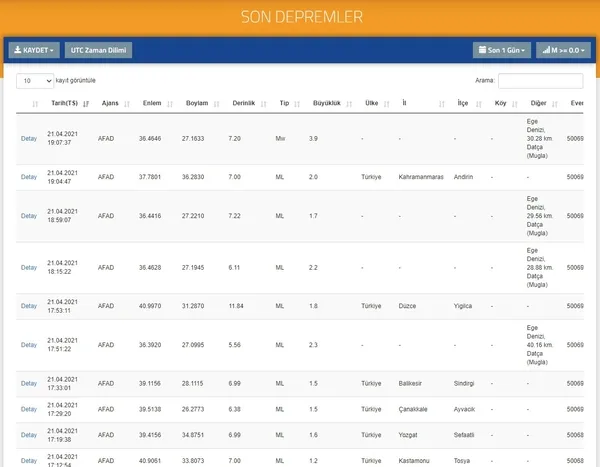Sort table by Derinlik column
Screen dimensions: 600x467
pos(263,104)
